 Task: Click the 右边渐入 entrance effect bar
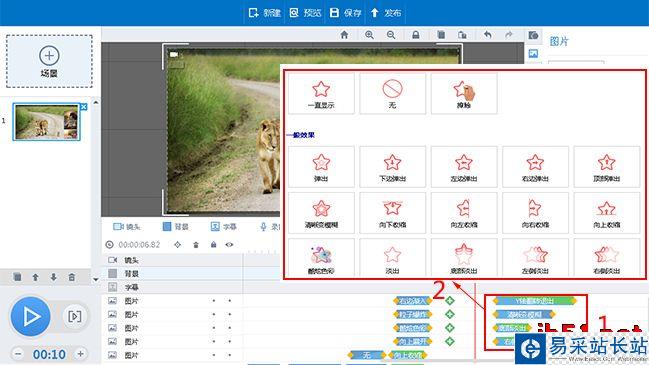pos(413,301)
